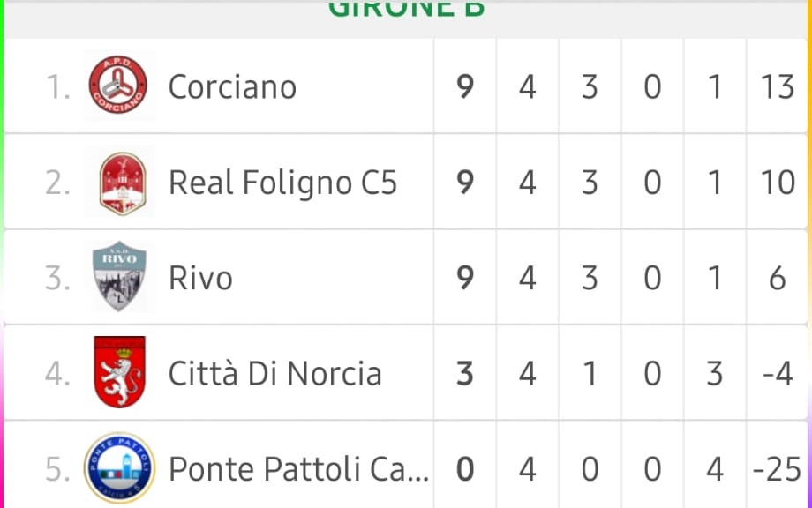This screenshot has width=812, height=508.
Task: Click Città Di Norcia's -4 goal difference
Action: click(x=778, y=373)
